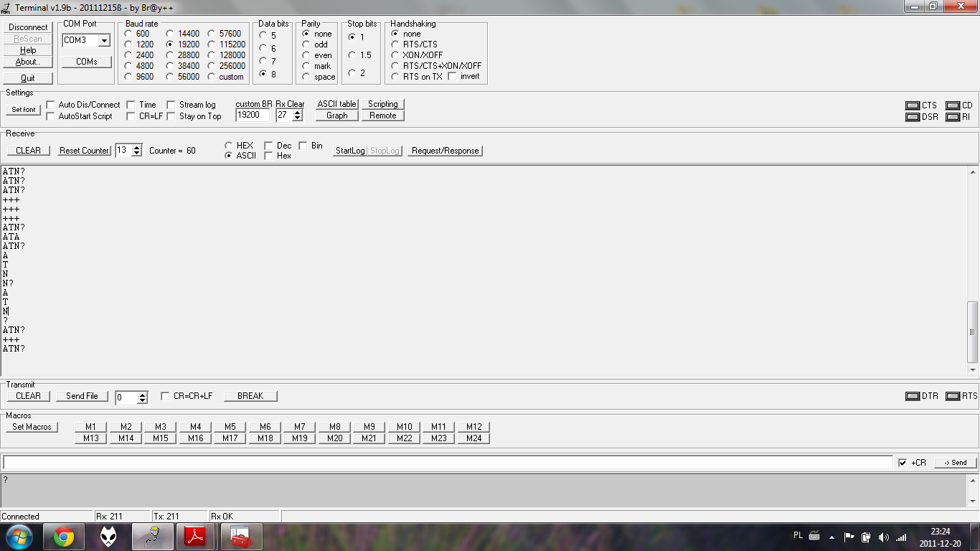Image resolution: width=980 pixels, height=551 pixels.
Task: Open the Request/Response dialog
Action: [446, 151]
